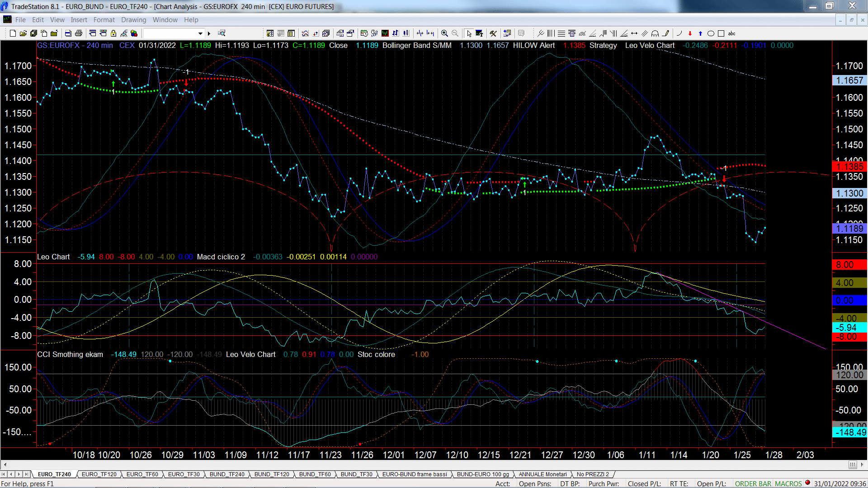Click the magnifier search symbol icon

(222, 33)
